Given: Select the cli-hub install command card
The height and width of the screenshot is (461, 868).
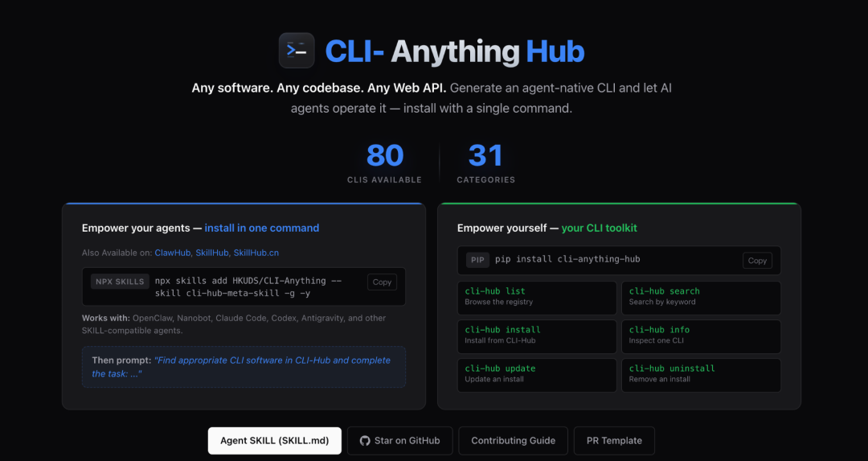Looking at the screenshot, I should [537, 336].
